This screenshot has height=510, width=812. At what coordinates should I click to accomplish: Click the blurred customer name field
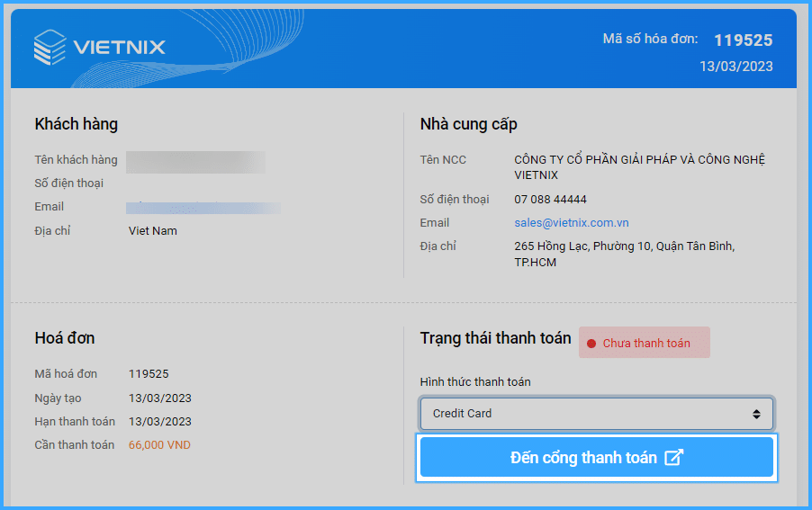[x=195, y=162]
